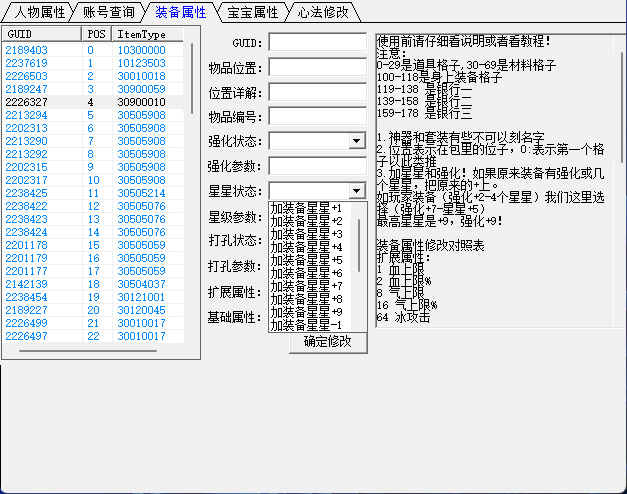Open the 强化状态 dropdown arrow

pos(357,142)
